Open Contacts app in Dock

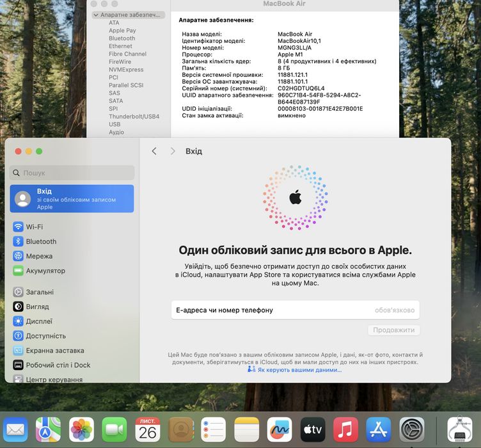tap(180, 429)
